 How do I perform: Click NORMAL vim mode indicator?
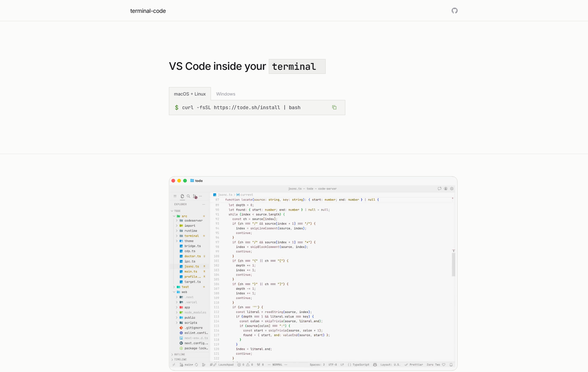coord(278,365)
